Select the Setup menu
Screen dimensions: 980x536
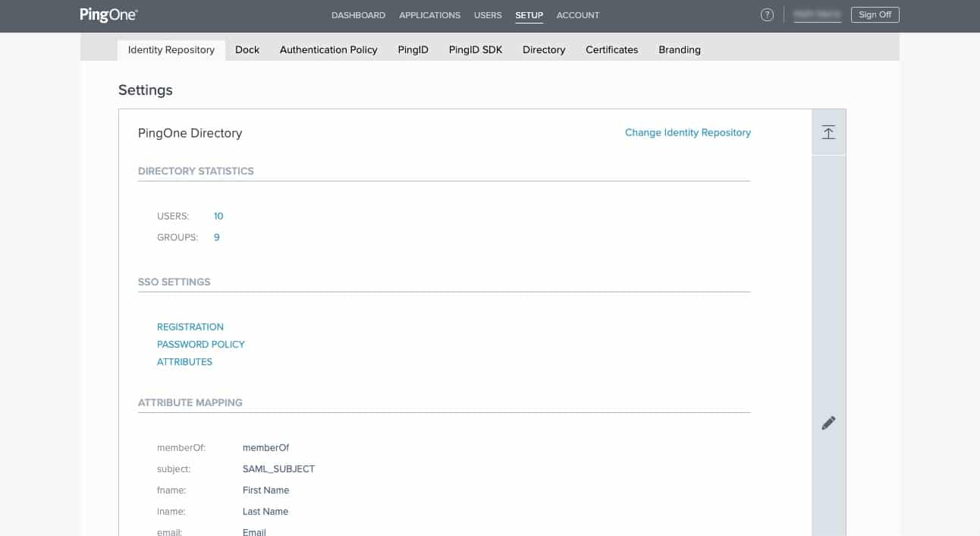529,15
